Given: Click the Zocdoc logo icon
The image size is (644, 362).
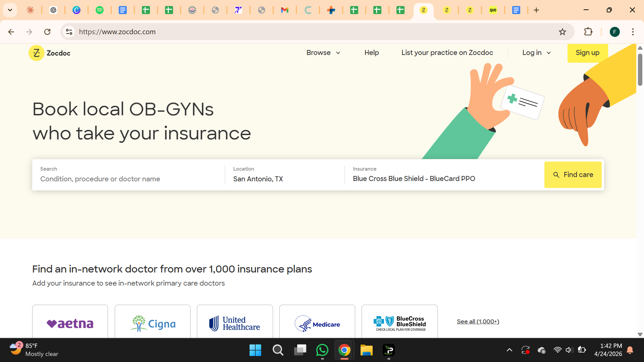Looking at the screenshot, I should [x=37, y=53].
